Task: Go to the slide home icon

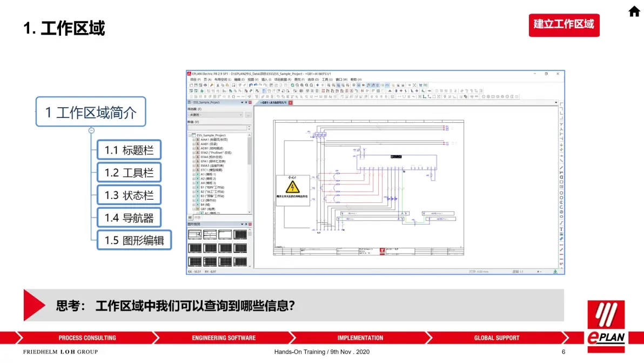Action: [x=634, y=11]
